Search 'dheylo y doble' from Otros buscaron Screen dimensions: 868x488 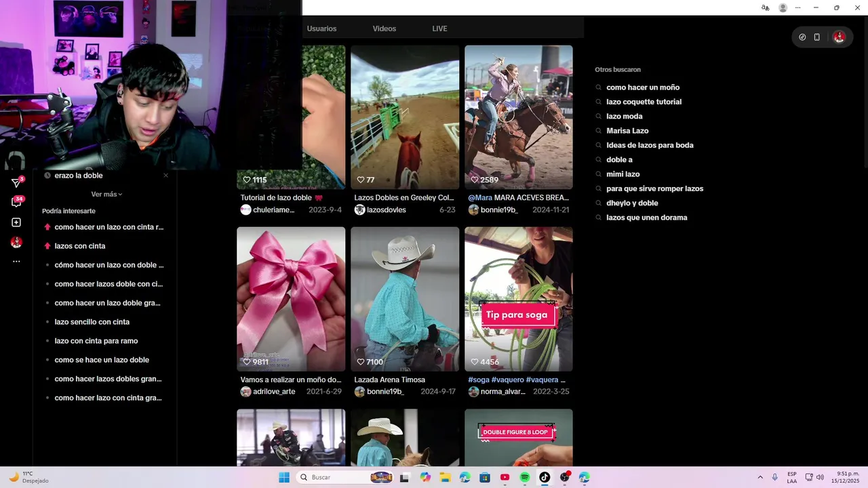(x=632, y=203)
